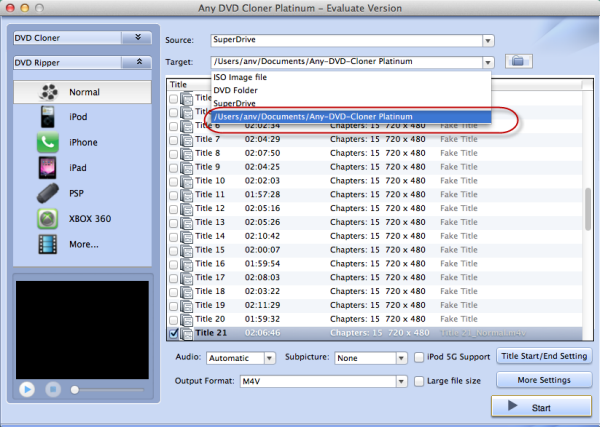
Task: Enable Large file size checkbox
Action: tap(419, 381)
